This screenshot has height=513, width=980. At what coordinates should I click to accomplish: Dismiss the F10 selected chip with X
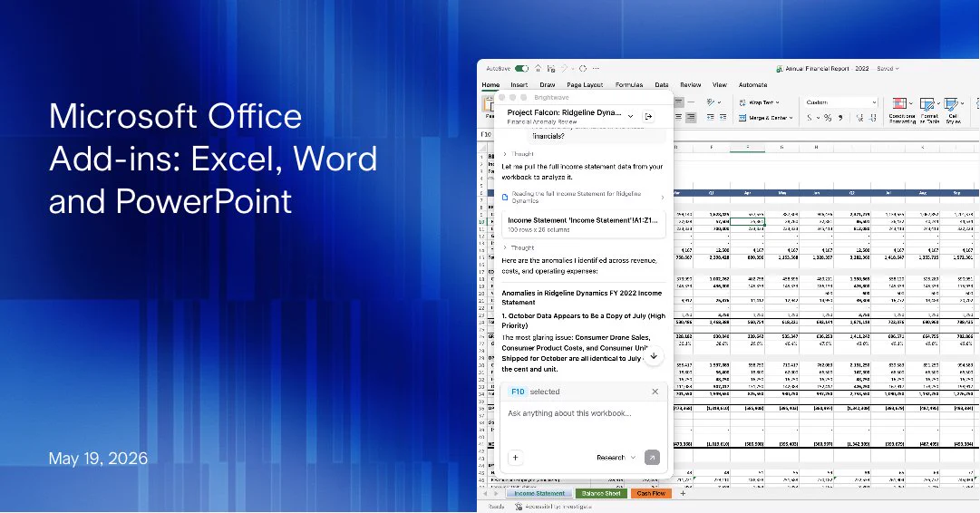click(x=655, y=392)
